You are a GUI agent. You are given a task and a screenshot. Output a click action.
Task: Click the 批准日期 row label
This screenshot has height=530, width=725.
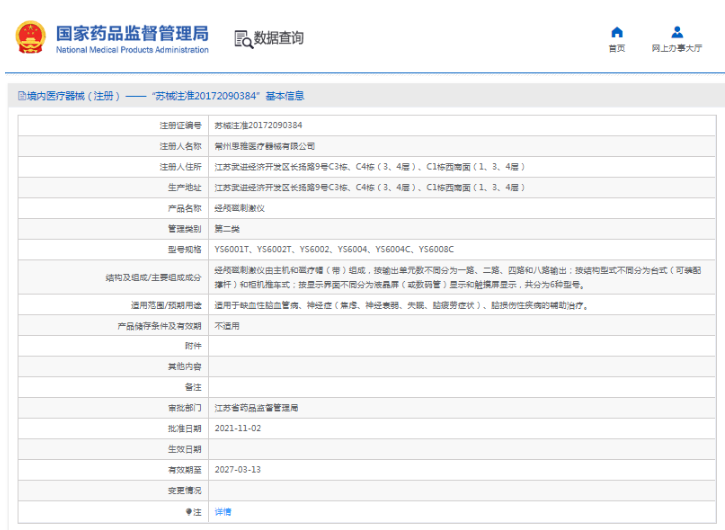click(184, 429)
